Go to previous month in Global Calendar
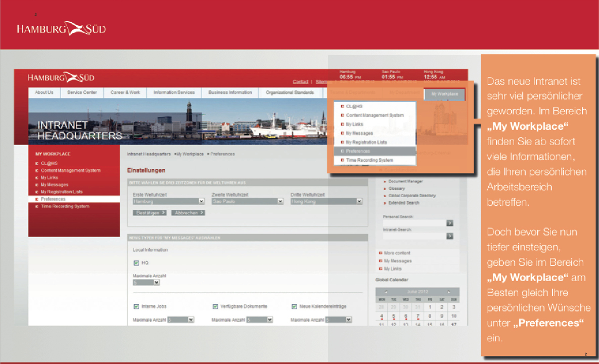The image size is (599, 364). [x=386, y=292]
